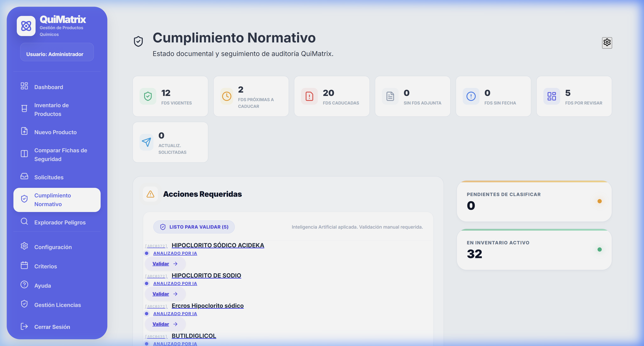Open the Explorador Peligros search section
Image resolution: width=644 pixels, height=346 pixels.
click(x=60, y=222)
